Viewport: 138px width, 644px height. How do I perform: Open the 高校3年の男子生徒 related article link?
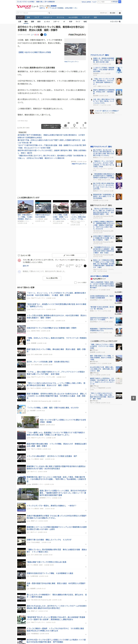point(52,152)
